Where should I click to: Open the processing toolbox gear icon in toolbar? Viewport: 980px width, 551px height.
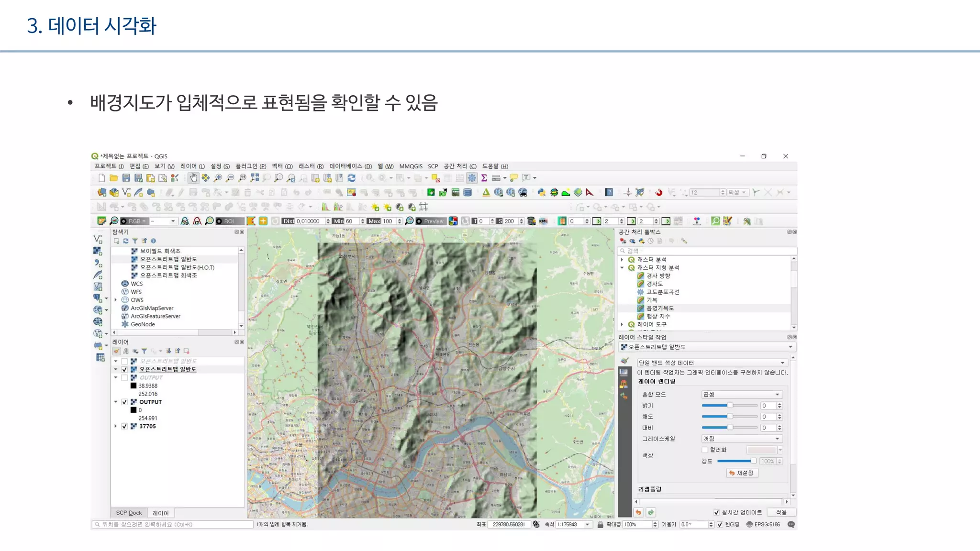[x=472, y=178]
